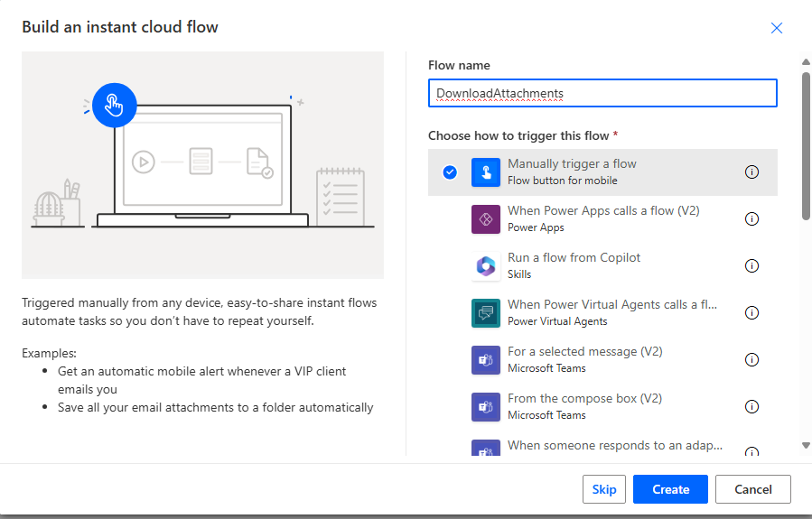Viewport: 812px width, 519px height.
Task: Click the instant flow illustration image
Action: (x=202, y=165)
